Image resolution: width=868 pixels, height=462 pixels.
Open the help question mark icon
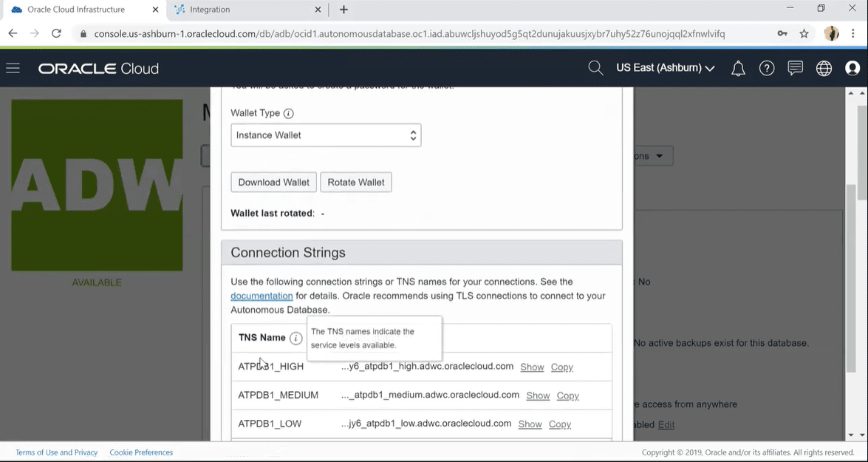[767, 68]
